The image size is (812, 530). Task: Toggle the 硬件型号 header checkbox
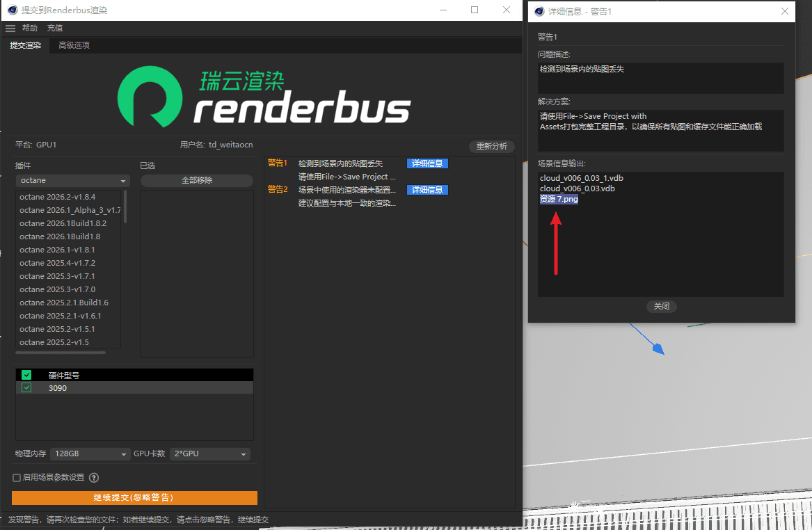26,375
